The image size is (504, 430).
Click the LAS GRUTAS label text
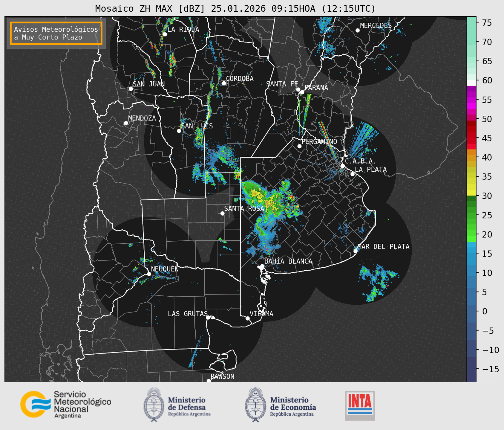click(x=188, y=314)
